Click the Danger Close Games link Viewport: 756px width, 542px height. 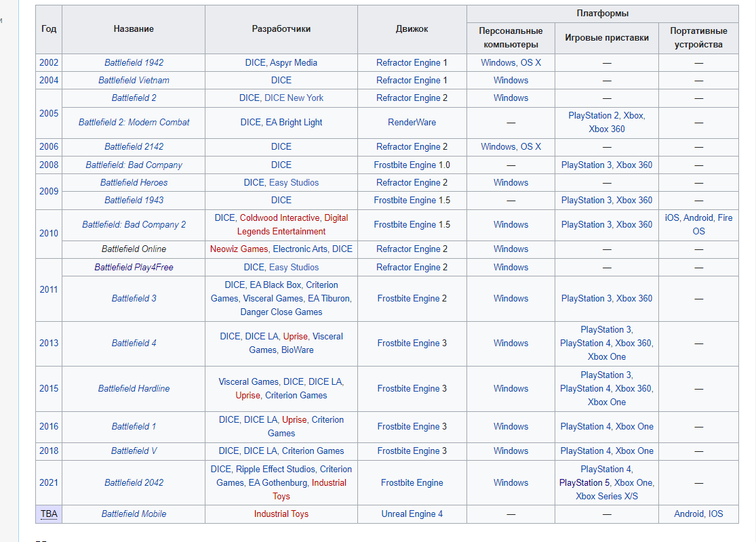pos(281,312)
